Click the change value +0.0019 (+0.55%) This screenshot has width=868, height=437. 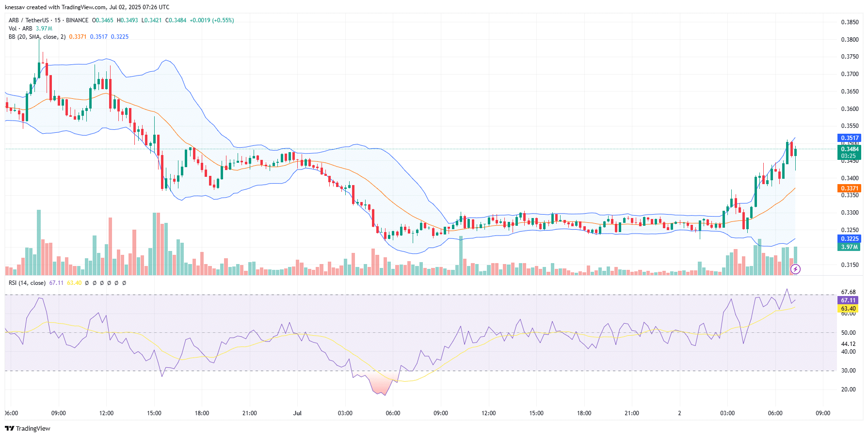(212, 20)
